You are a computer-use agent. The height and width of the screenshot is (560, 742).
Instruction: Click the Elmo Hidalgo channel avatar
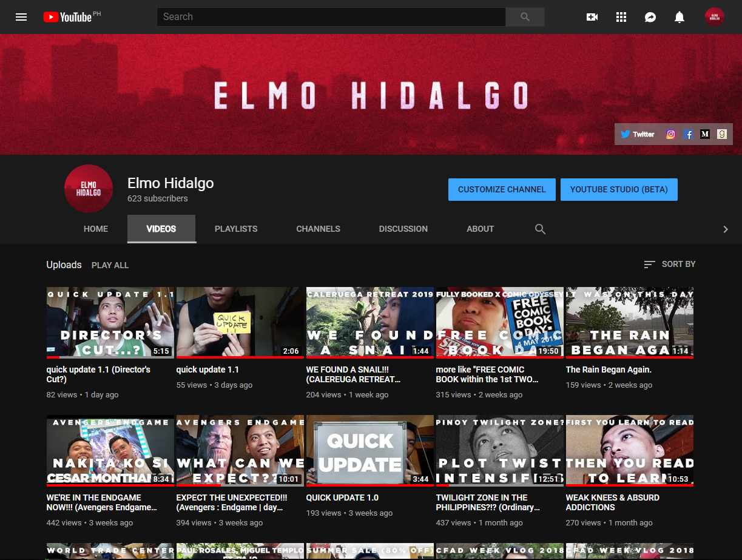89,189
